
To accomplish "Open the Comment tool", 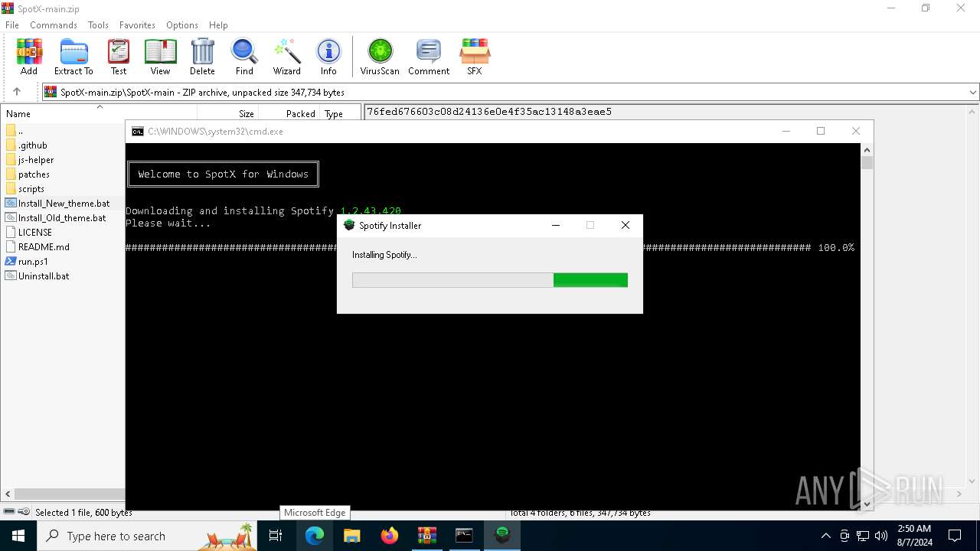I will (x=429, y=57).
